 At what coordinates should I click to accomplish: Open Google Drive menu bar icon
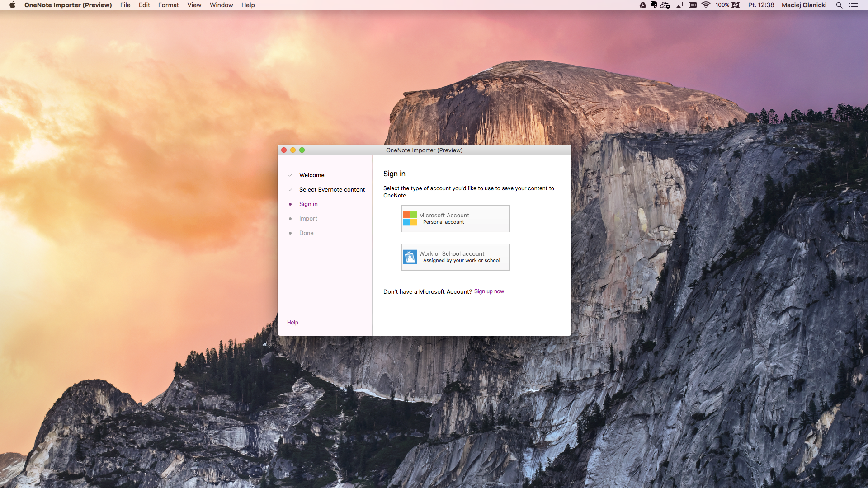(x=642, y=5)
